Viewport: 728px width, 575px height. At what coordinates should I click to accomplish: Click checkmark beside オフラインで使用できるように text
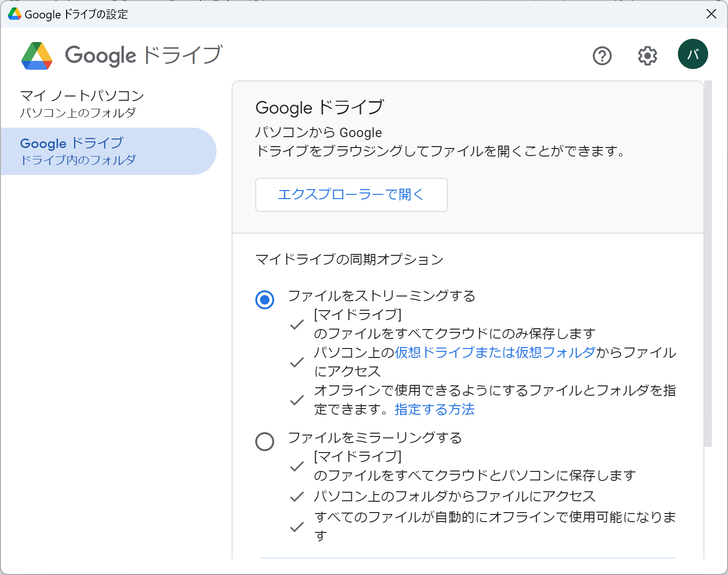coord(297,400)
